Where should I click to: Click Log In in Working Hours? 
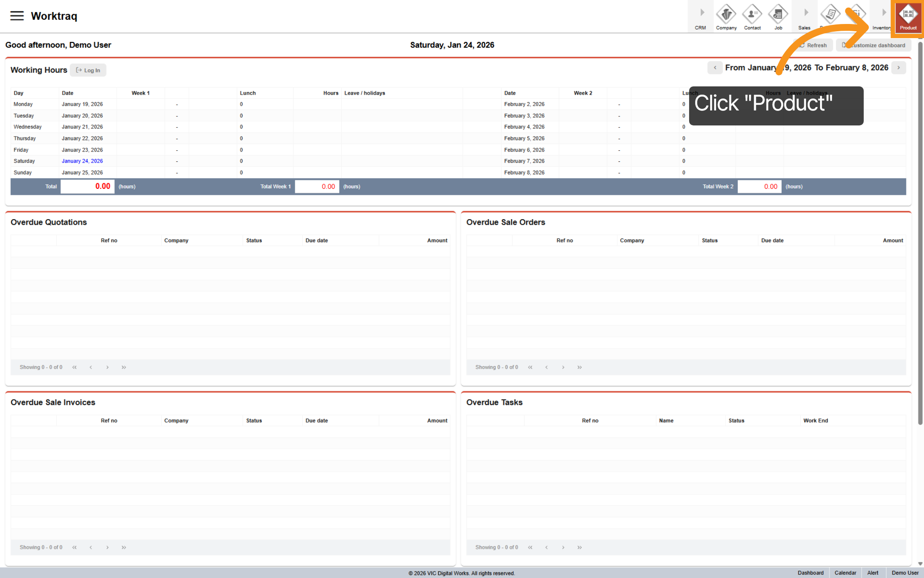tap(88, 70)
